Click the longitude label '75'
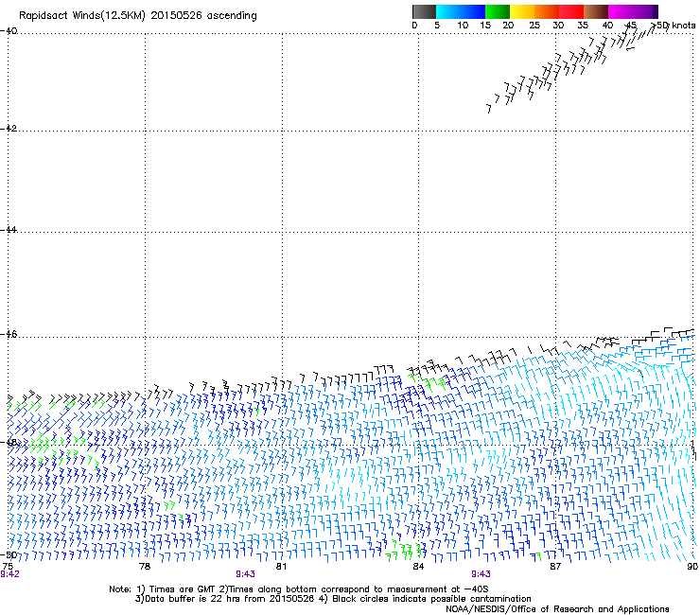This screenshot has width=700, height=615. coord(8,566)
